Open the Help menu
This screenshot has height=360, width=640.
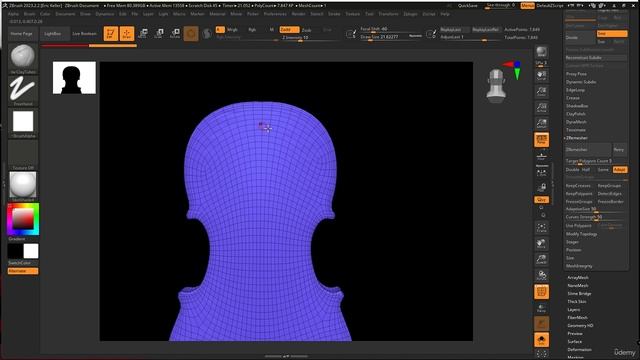coord(445,14)
